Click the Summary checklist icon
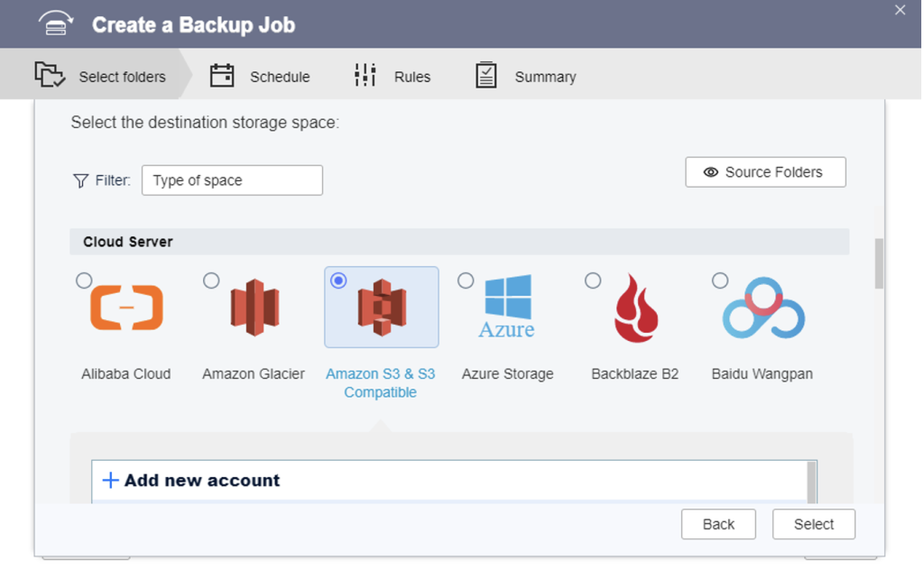This screenshot has width=924, height=570. [486, 76]
